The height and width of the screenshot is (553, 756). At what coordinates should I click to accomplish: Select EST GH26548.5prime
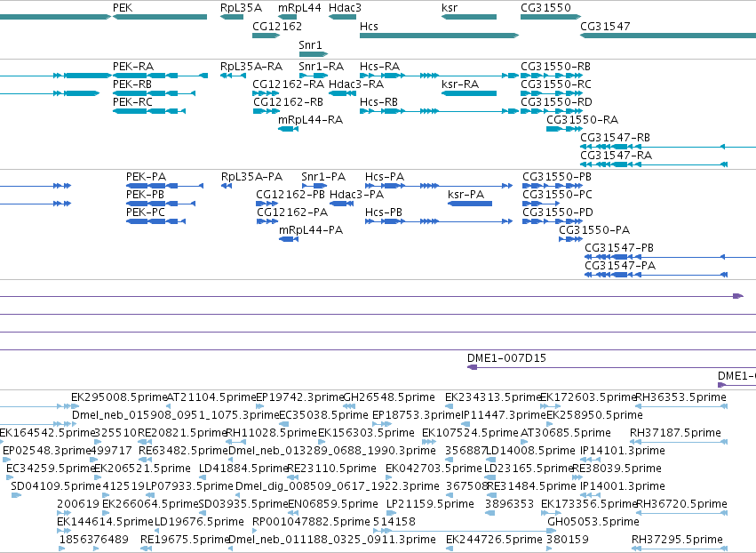pos(349,406)
